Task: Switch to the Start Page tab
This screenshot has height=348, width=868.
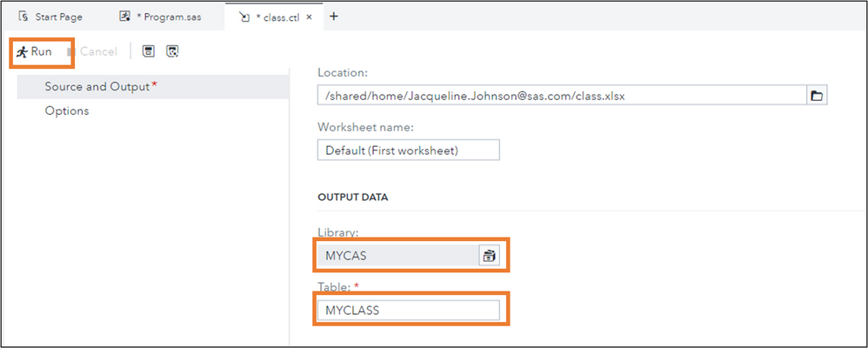Action: click(58, 17)
